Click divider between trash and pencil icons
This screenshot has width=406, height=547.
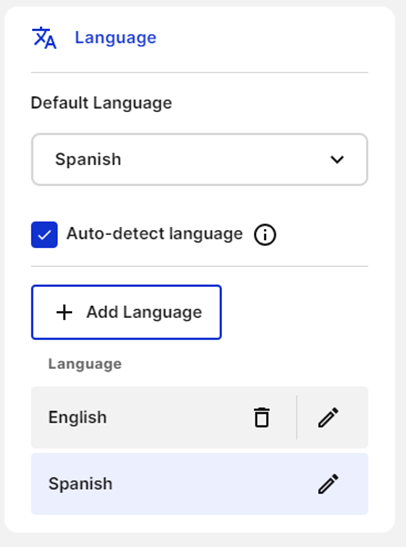296,417
